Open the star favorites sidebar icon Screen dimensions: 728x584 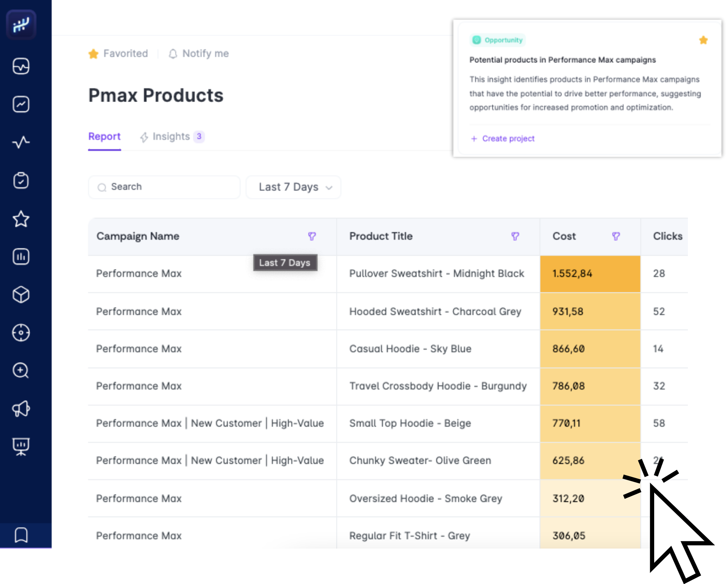21,219
